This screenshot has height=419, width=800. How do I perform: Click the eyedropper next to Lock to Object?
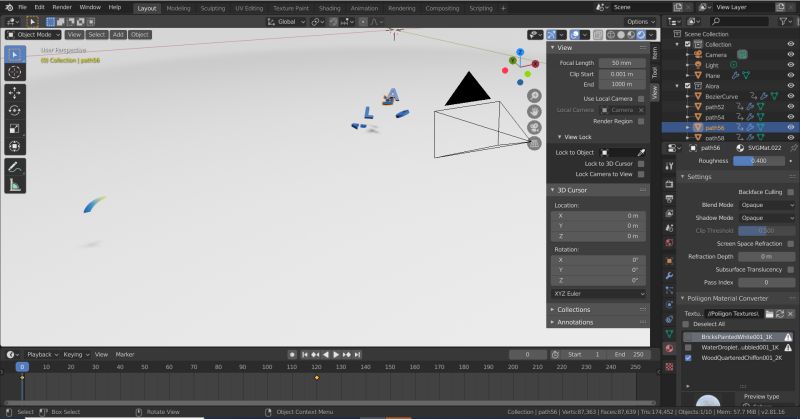pos(641,152)
